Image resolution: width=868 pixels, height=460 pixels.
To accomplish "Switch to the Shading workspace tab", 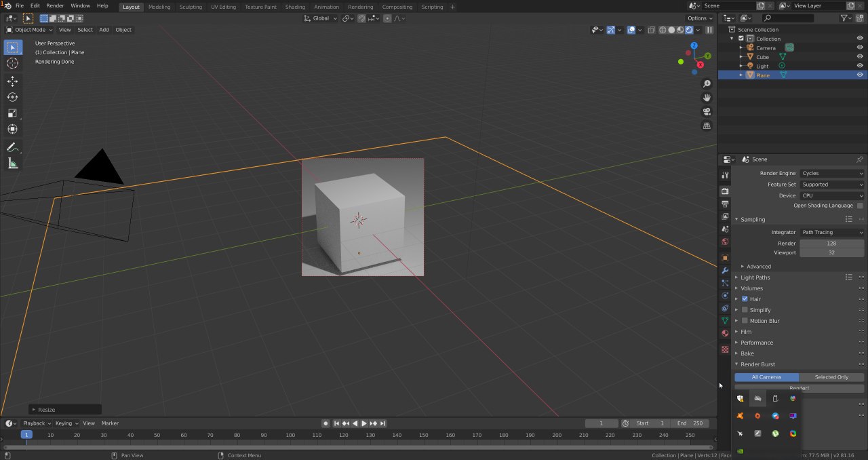I will [x=295, y=7].
